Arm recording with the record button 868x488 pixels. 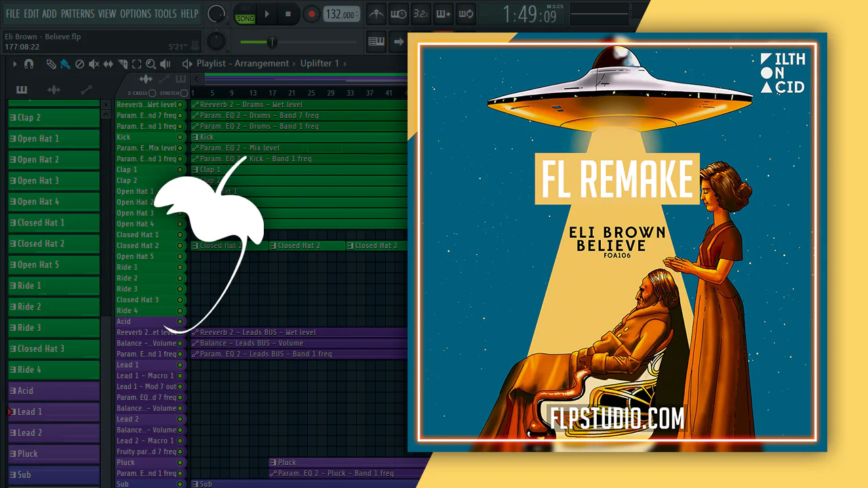click(311, 14)
